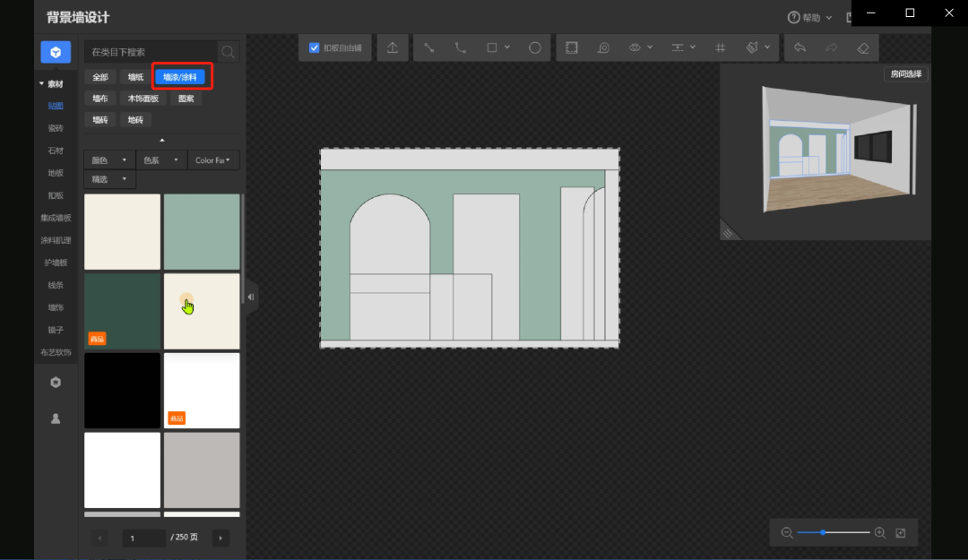Image resolution: width=968 pixels, height=560 pixels.
Task: Click the tape measure tool icon
Action: 603,47
